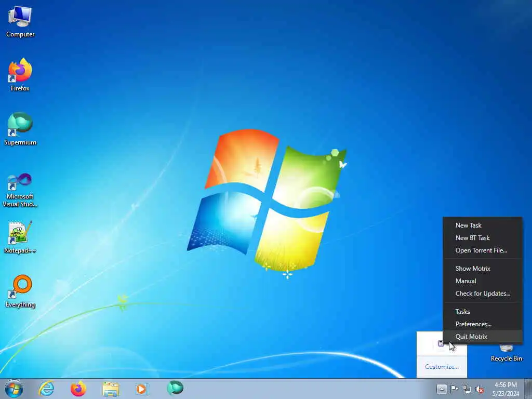This screenshot has width=532, height=399.
Task: Select the Everything desktop shortcut
Action: coord(20,291)
